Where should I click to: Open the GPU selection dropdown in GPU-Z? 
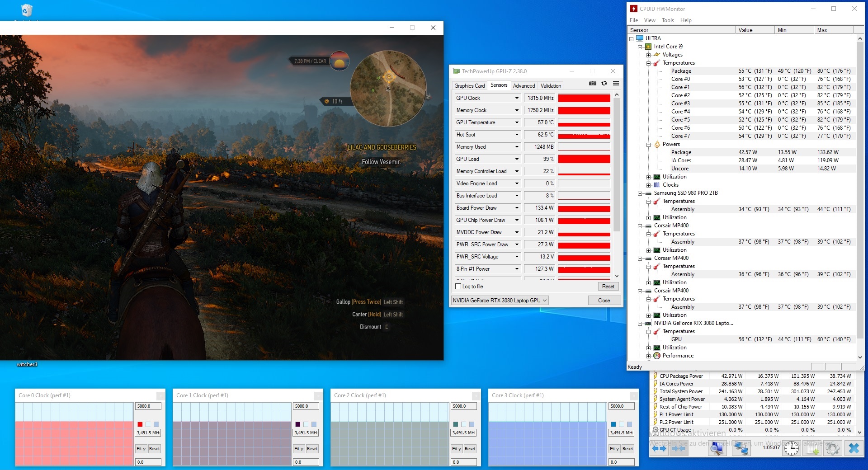[500, 301]
